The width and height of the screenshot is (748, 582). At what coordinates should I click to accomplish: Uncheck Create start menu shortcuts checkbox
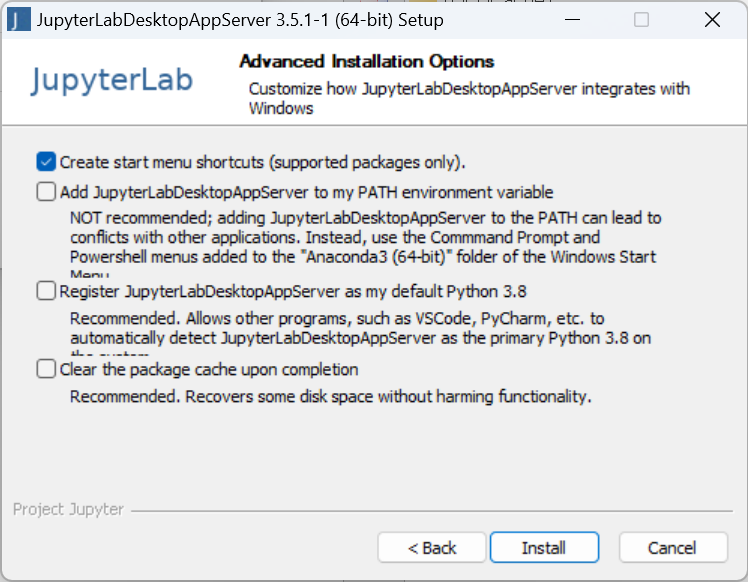[46, 162]
